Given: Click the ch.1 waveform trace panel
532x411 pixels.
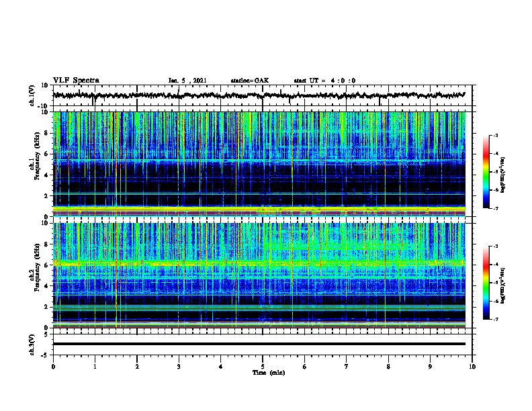Looking at the screenshot, I should [262, 95].
